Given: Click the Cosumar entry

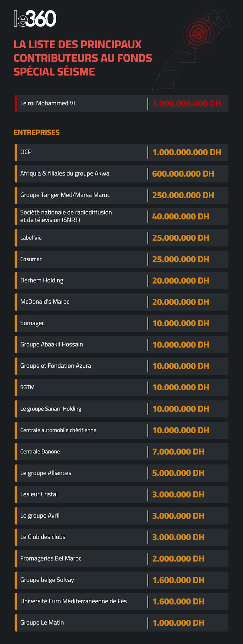Looking at the screenshot, I should [31, 259].
